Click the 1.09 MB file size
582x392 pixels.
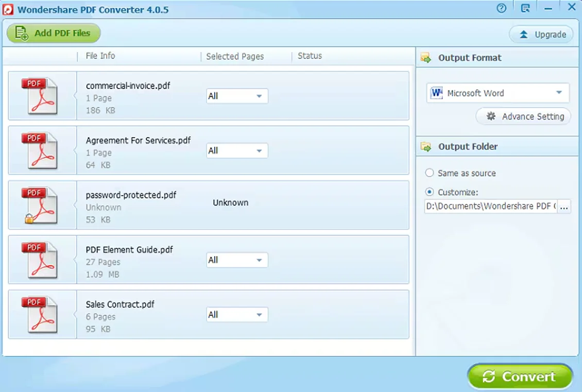(x=102, y=275)
